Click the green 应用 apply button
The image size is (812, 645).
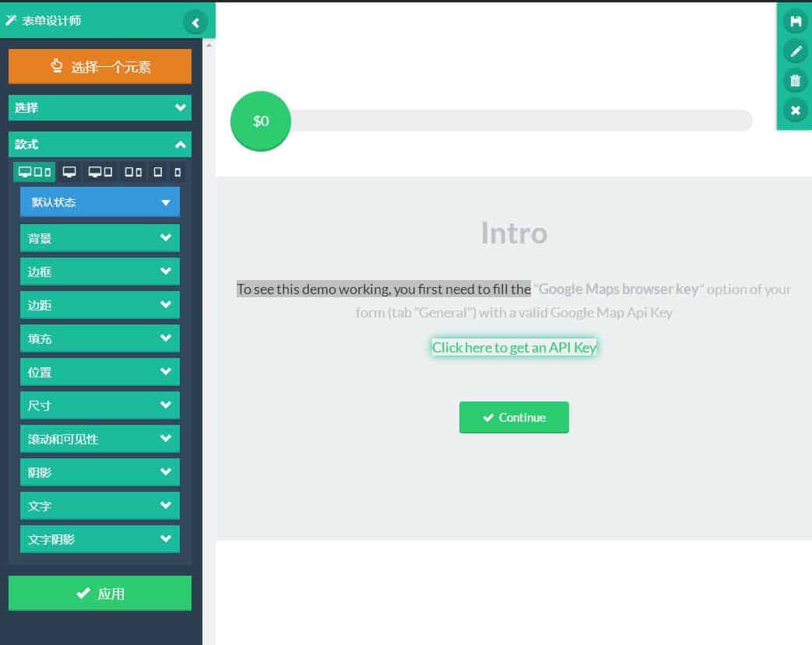tap(100, 593)
